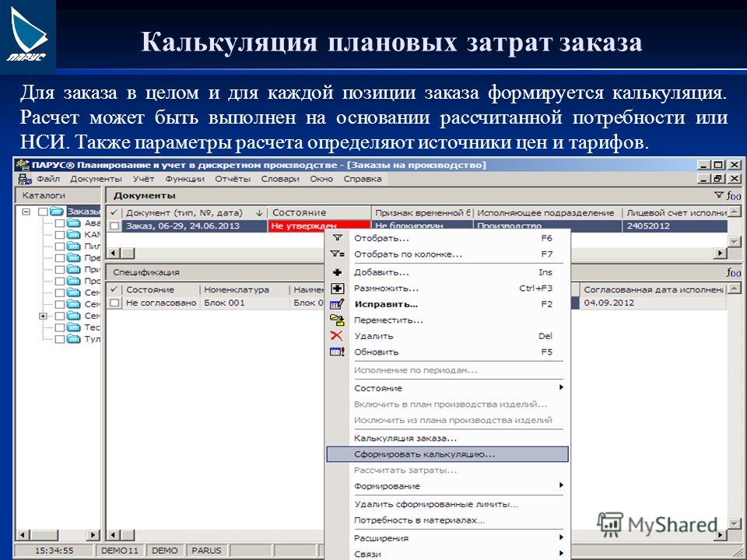This screenshot has height=560, width=747.
Task: Open the Файл menu
Action: 48,179
